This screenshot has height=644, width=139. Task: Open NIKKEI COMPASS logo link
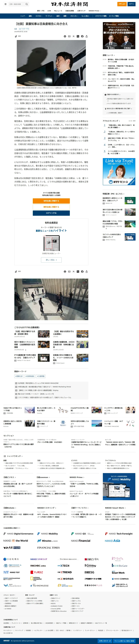click(x=120, y=579)
